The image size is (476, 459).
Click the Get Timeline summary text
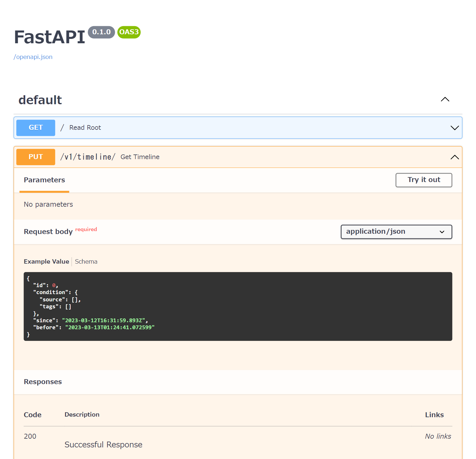coord(140,157)
